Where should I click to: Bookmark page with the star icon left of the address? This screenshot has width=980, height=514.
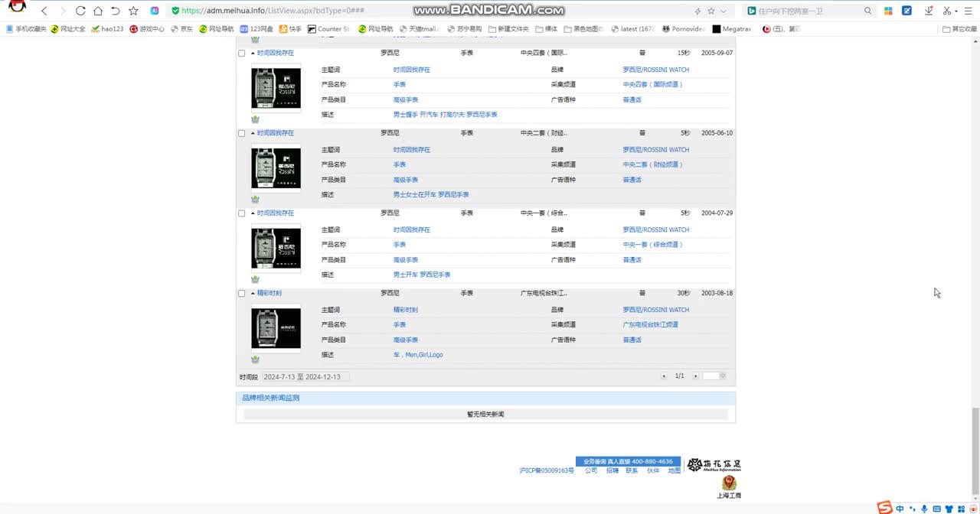(133, 11)
